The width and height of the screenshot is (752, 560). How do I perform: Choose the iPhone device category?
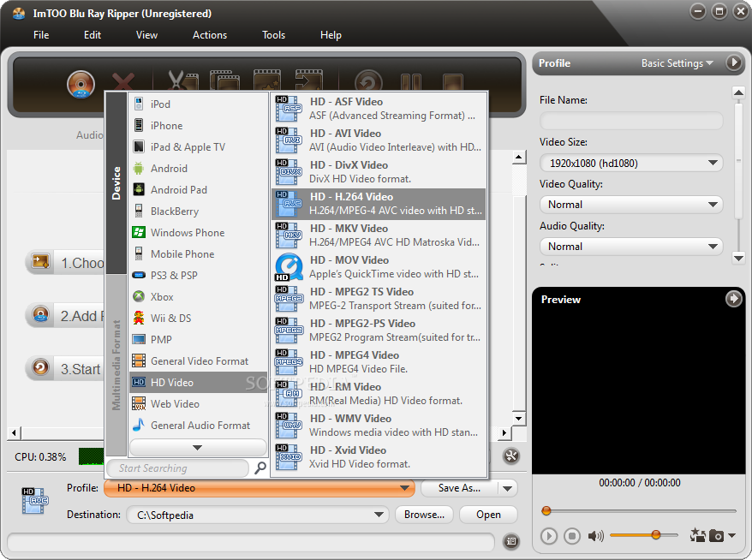[x=198, y=126]
